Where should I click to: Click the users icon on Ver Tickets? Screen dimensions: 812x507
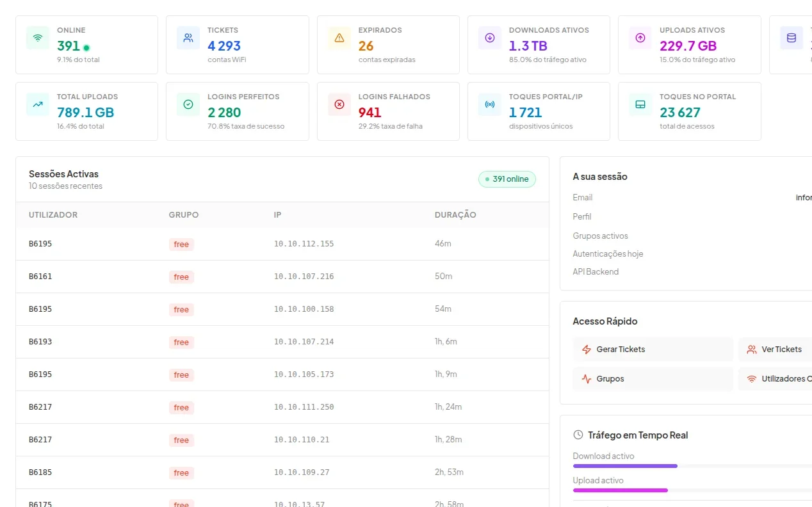pos(752,350)
